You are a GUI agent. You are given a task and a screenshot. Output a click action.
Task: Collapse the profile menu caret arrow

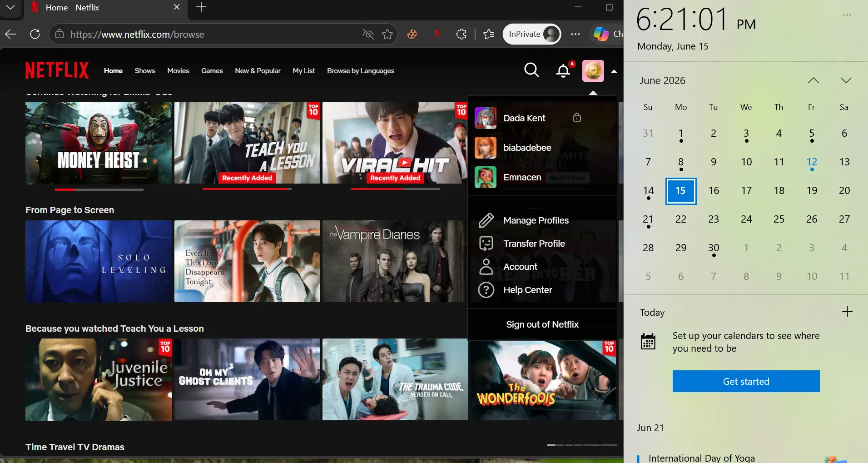coord(614,71)
